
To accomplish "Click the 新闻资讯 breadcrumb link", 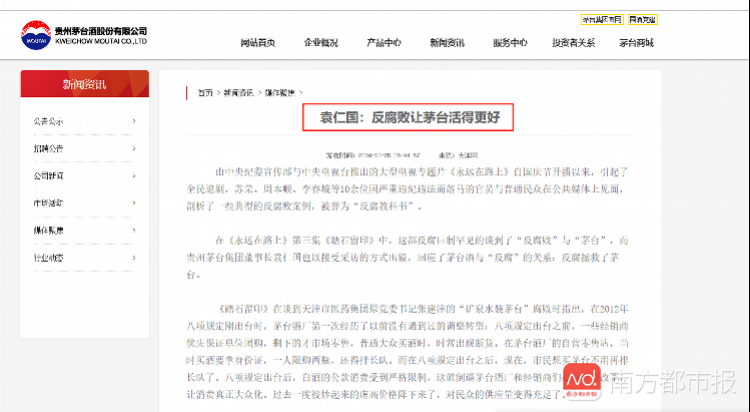I will click(238, 92).
